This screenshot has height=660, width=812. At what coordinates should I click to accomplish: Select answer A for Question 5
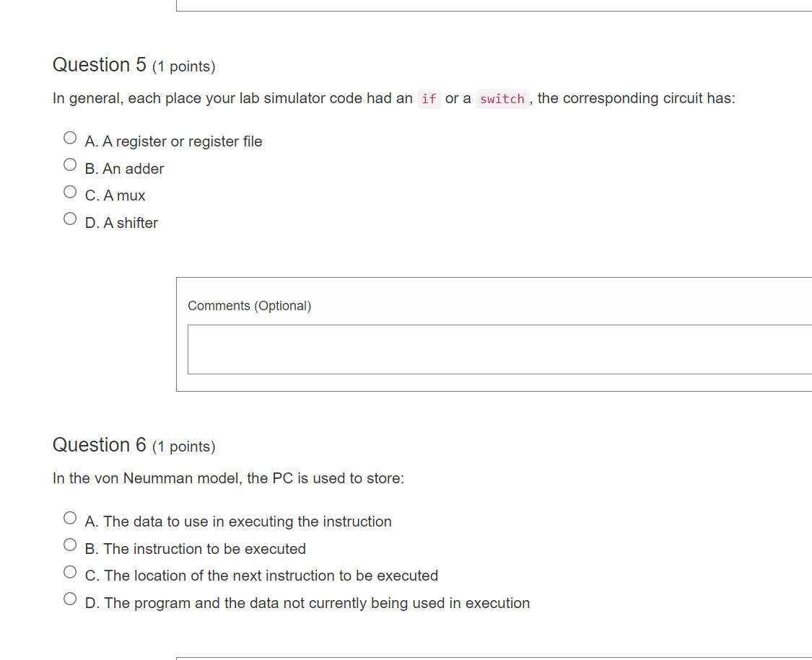(70, 137)
